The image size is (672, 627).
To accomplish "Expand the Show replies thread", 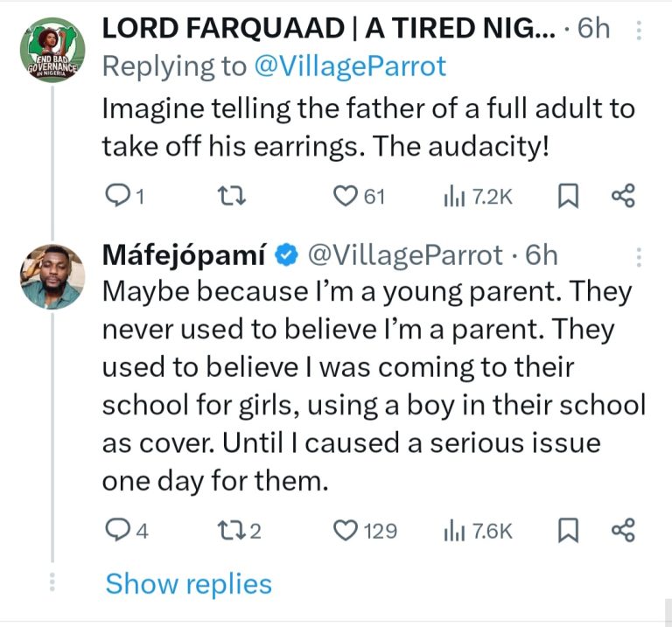I will [x=188, y=583].
